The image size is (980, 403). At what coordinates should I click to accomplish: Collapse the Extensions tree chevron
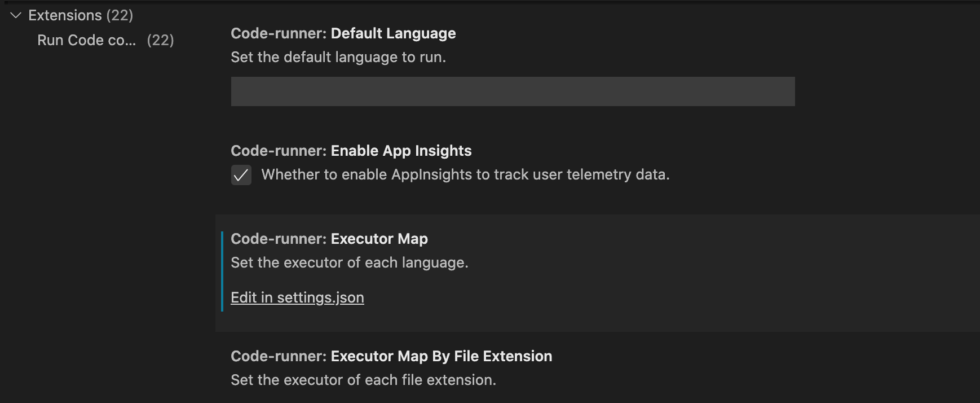point(16,15)
